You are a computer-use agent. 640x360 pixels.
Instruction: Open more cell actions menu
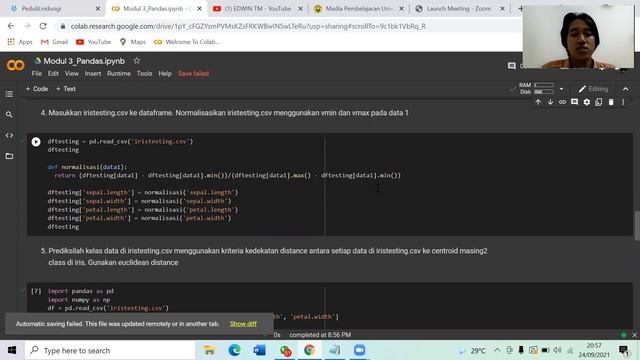click(623, 102)
